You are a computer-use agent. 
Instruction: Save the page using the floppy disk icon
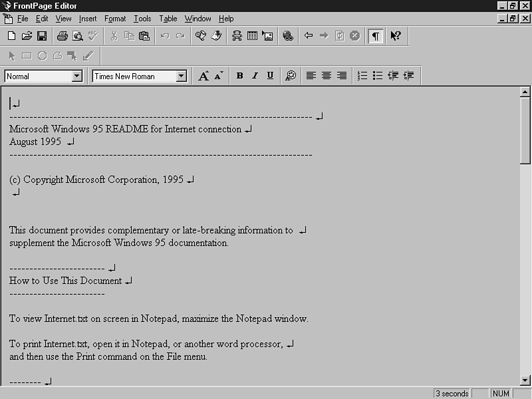point(42,36)
